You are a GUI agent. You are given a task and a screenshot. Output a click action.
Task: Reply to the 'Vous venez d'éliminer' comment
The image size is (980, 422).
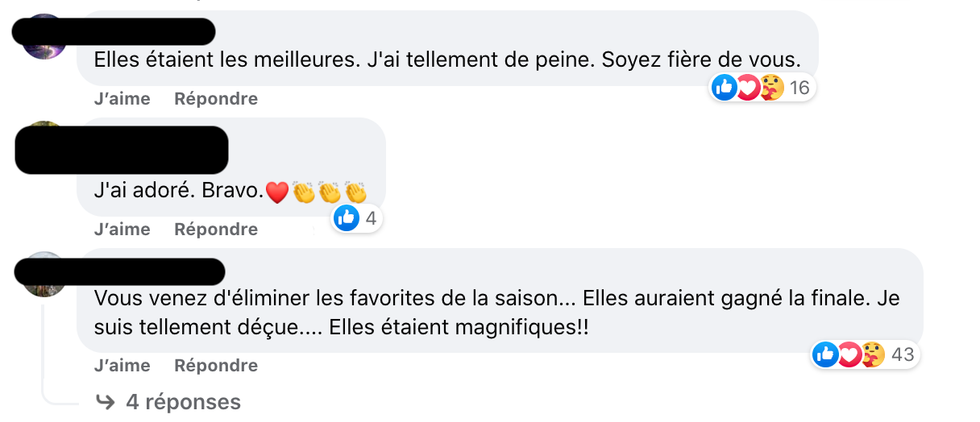point(216,366)
